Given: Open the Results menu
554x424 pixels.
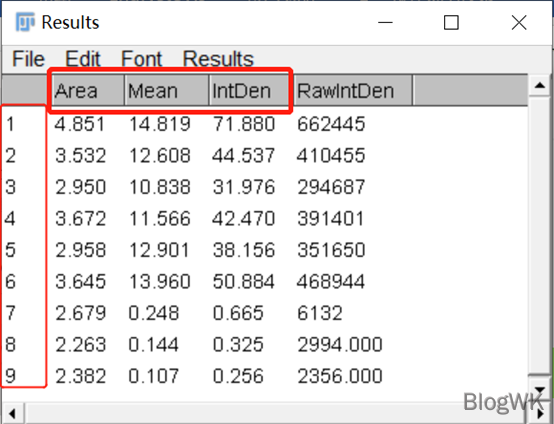Looking at the screenshot, I should pyautogui.click(x=218, y=59).
